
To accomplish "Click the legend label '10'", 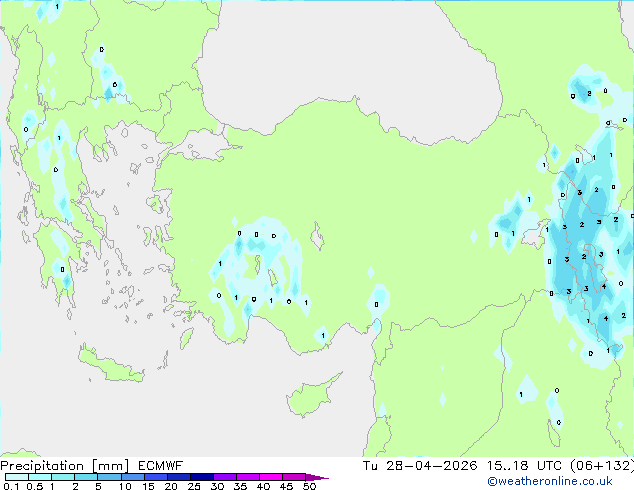I will (125, 486).
